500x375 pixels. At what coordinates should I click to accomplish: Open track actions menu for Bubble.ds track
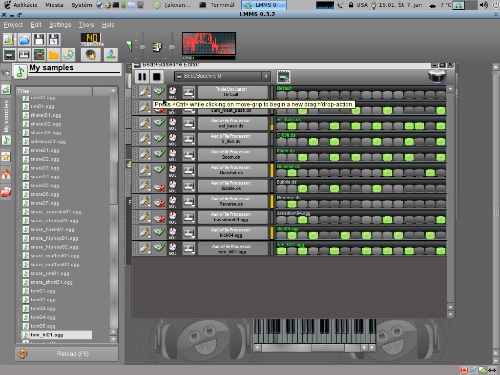coord(145,185)
